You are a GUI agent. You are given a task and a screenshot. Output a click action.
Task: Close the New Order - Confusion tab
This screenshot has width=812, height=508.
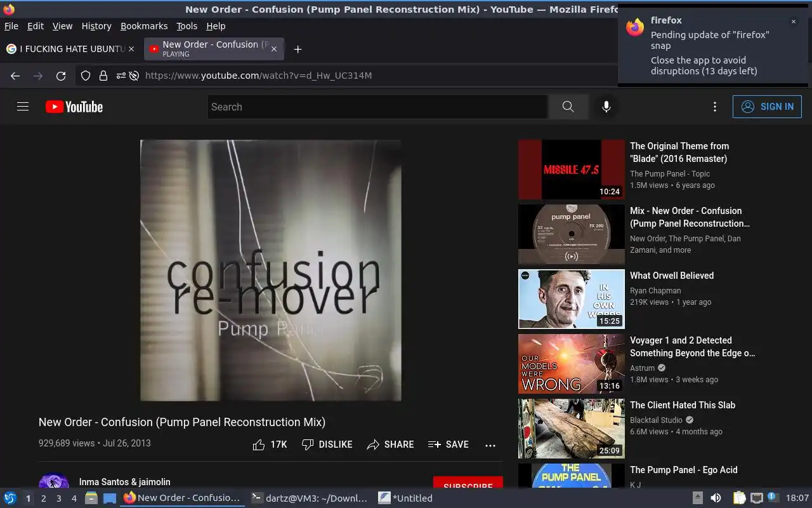[274, 49]
